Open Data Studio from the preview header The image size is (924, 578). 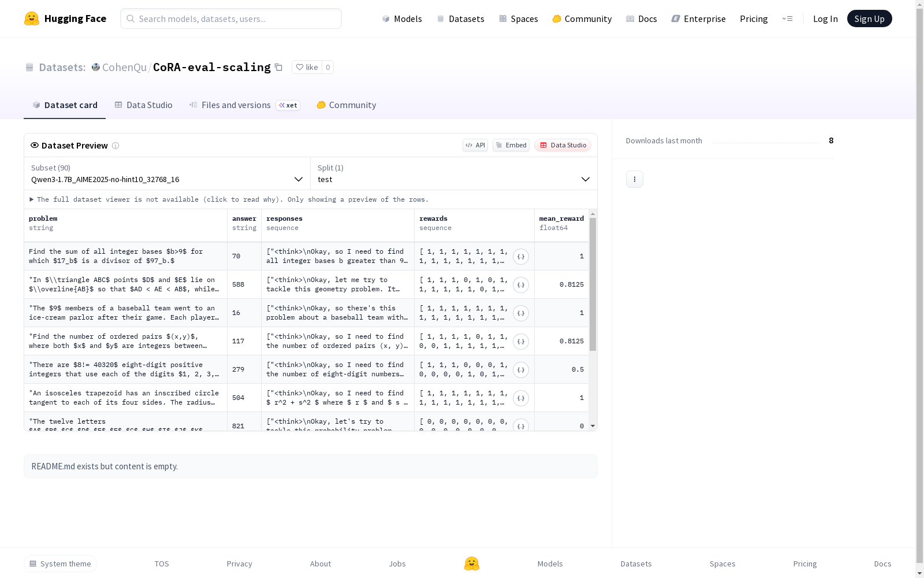pyautogui.click(x=563, y=145)
